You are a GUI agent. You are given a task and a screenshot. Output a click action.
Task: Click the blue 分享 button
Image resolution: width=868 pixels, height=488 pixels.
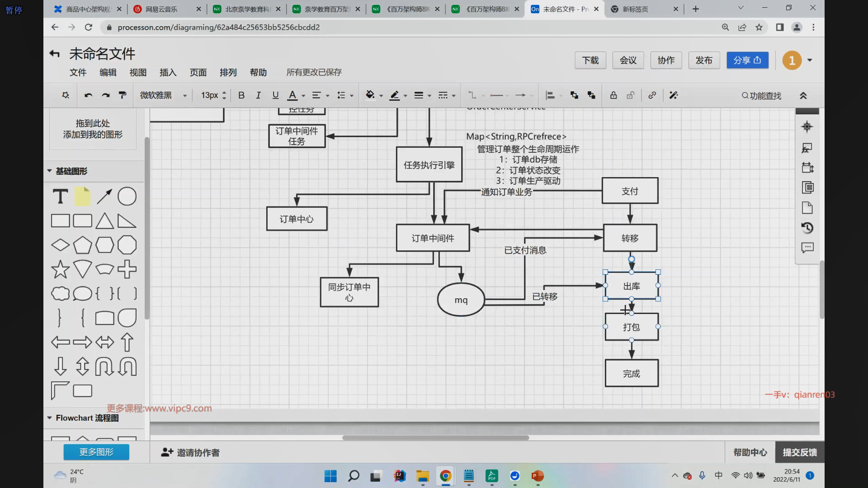[747, 60]
